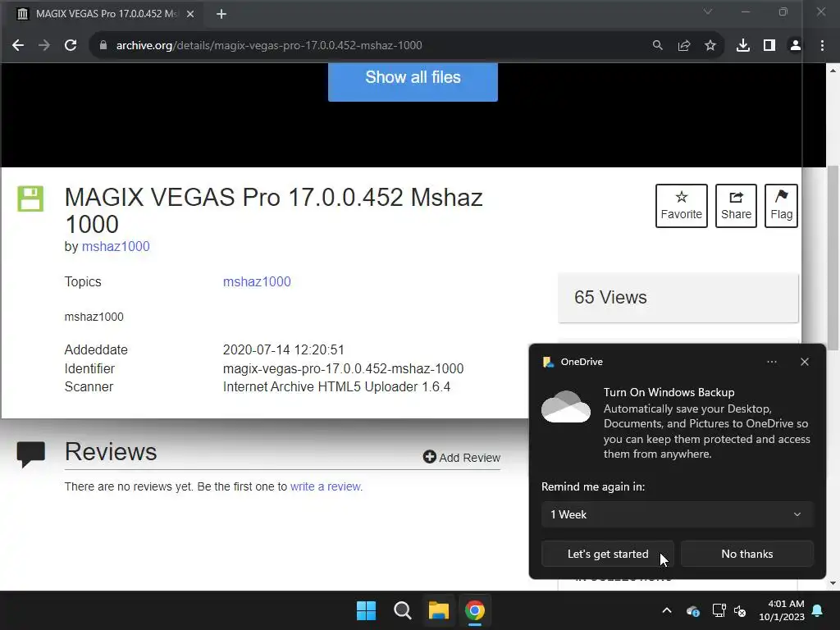This screenshot has width=840, height=630.
Task: Open Chrome downloads icon
Action: (743, 46)
